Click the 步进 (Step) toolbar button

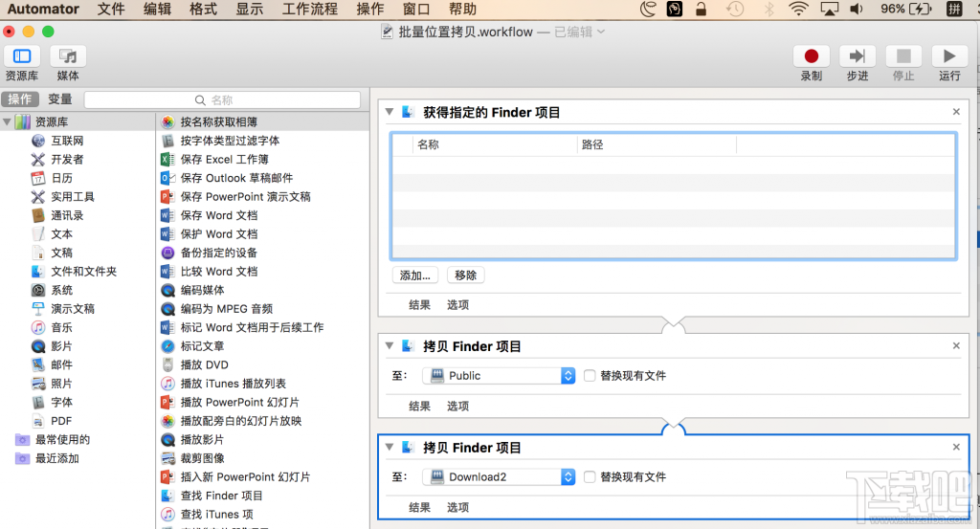point(857,56)
